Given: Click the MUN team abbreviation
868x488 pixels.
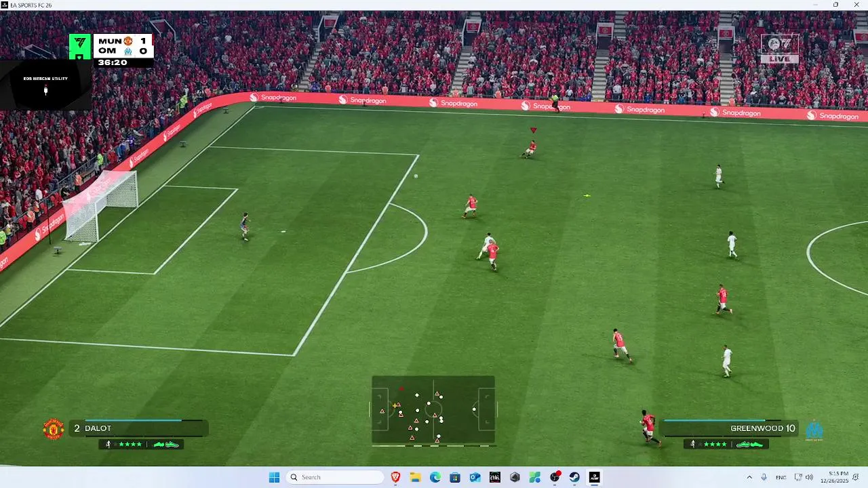Looking at the screenshot, I should 110,41.
